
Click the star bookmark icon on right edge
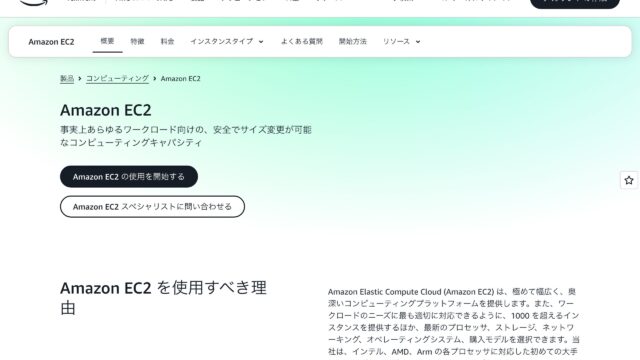(629, 180)
